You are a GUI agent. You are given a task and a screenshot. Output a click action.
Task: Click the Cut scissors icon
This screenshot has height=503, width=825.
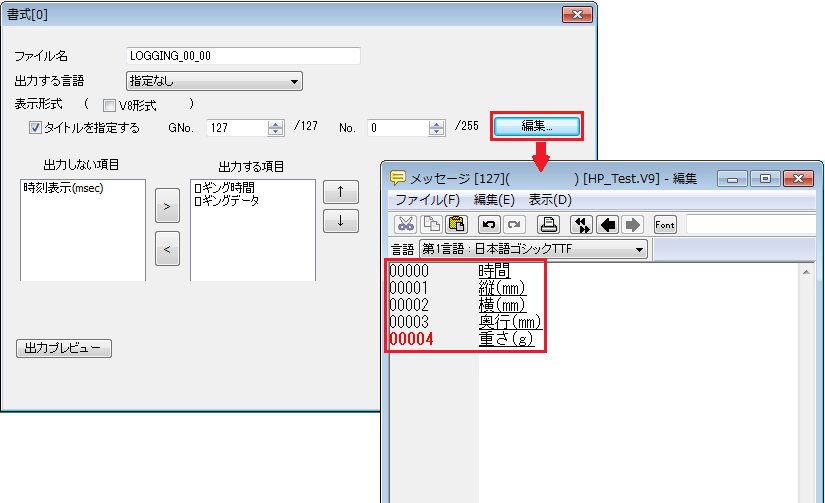(x=406, y=224)
